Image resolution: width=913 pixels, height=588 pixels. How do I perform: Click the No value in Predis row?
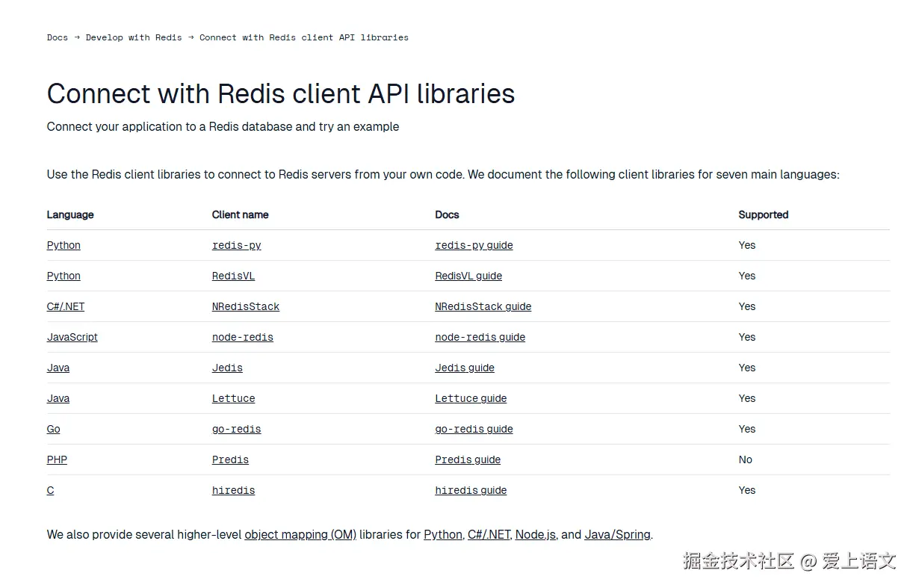746,459
